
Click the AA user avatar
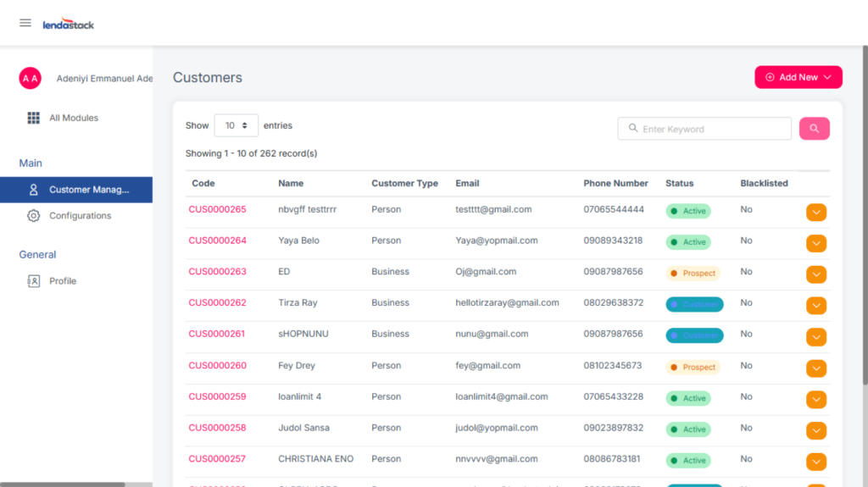point(31,78)
